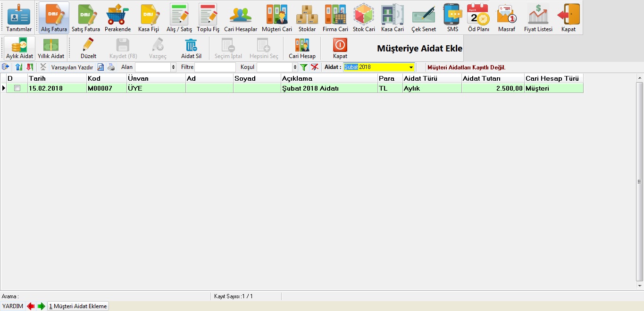Screen dimensions: 644x311
Task: Open the Stoklar module
Action: (307, 18)
